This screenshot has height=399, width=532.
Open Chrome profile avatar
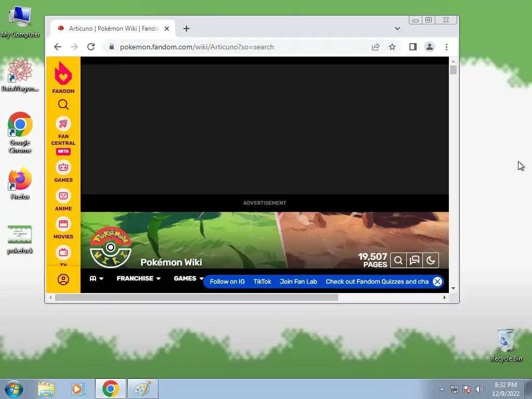[430, 47]
